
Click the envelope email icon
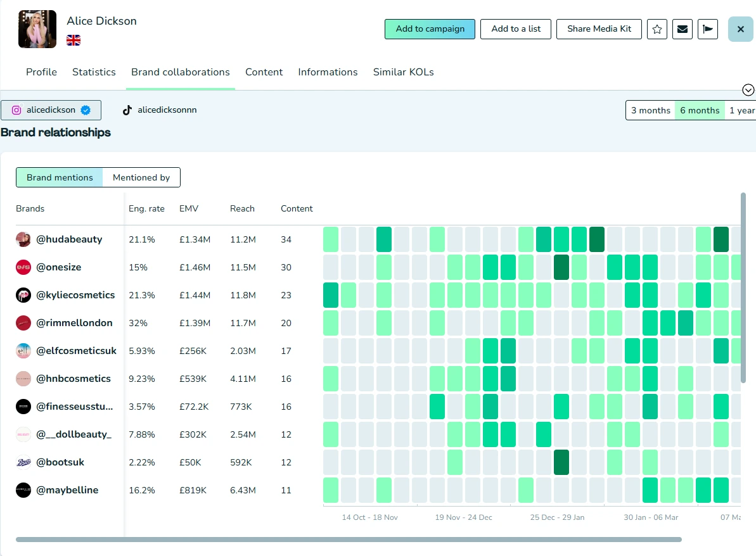682,29
